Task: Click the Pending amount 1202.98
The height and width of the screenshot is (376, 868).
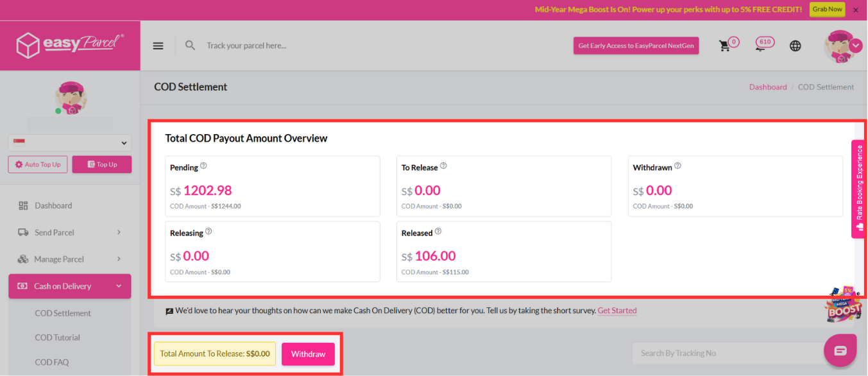Action: click(207, 191)
